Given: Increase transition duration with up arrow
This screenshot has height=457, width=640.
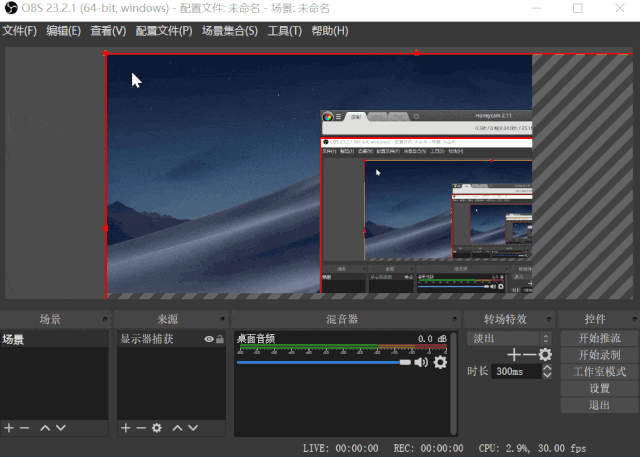Looking at the screenshot, I should (547, 367).
